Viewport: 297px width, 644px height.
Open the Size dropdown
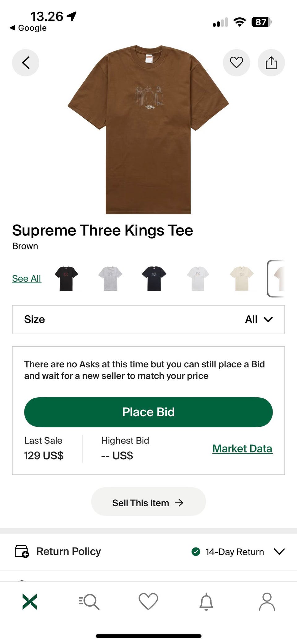point(148,319)
